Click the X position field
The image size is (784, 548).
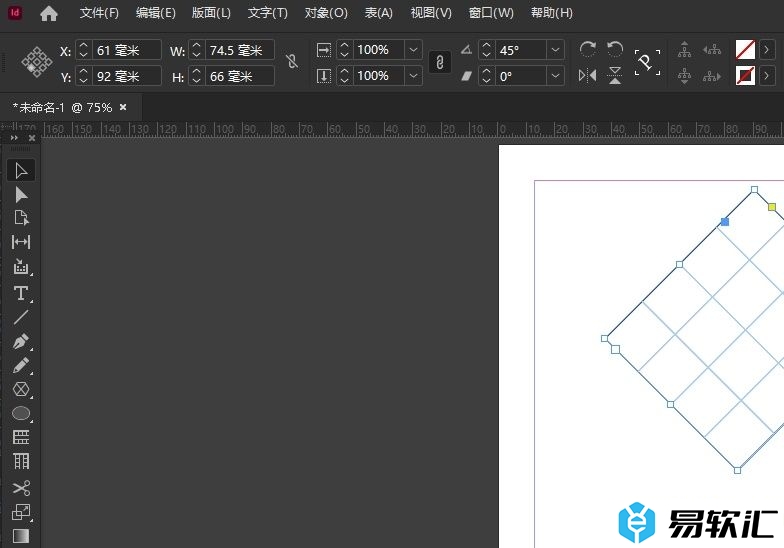pyautogui.click(x=127, y=50)
